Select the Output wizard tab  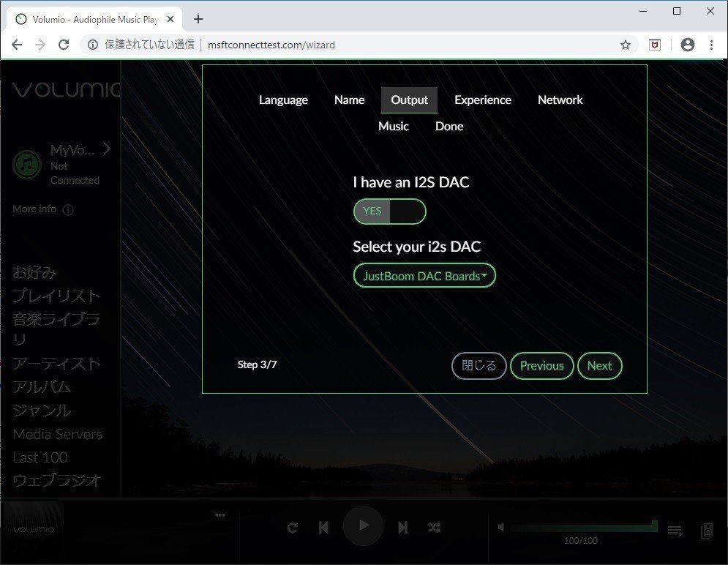click(409, 100)
